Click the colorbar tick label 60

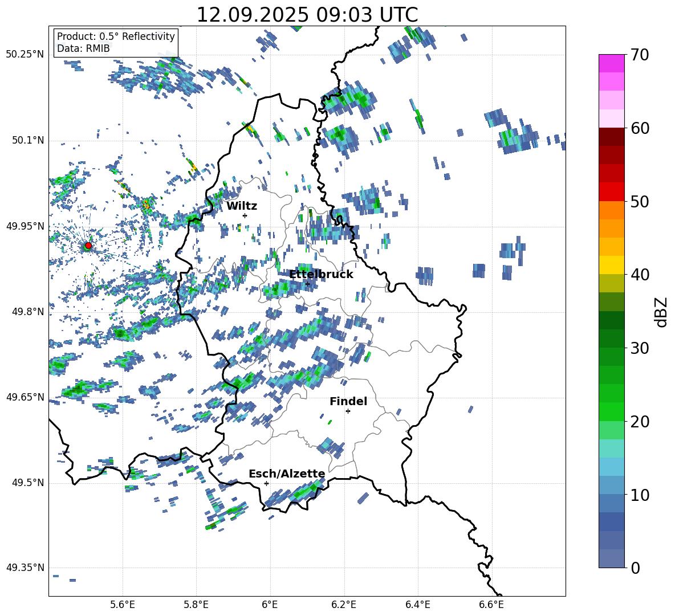[640, 128]
